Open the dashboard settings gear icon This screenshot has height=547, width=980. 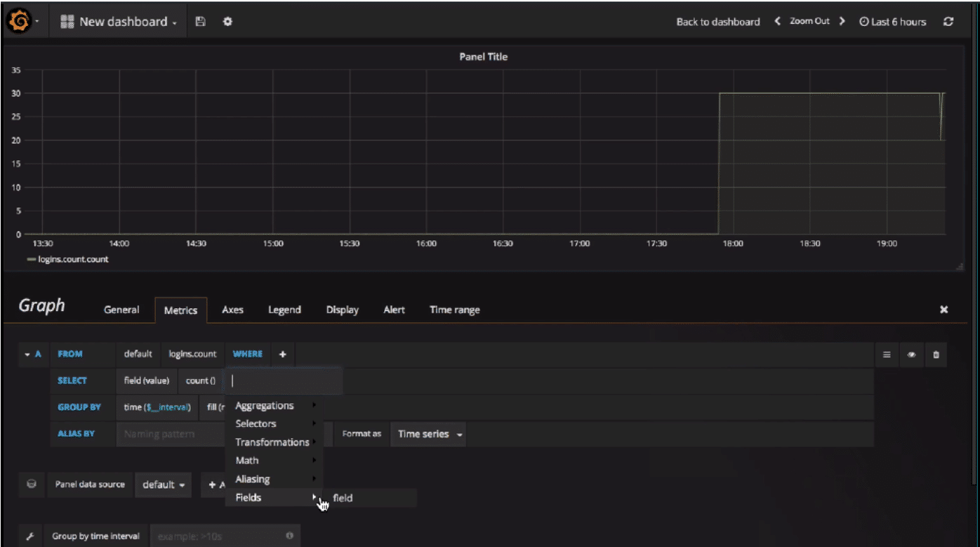tap(227, 21)
